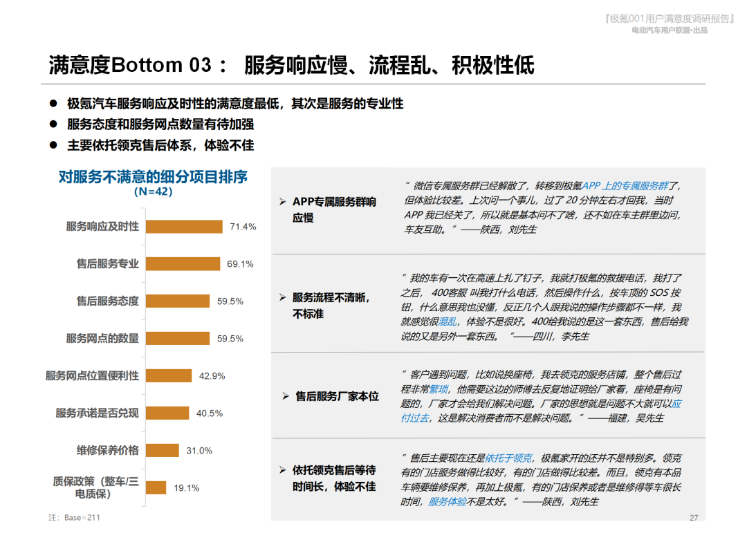Click the 服务体验 underlined link

pos(448,502)
